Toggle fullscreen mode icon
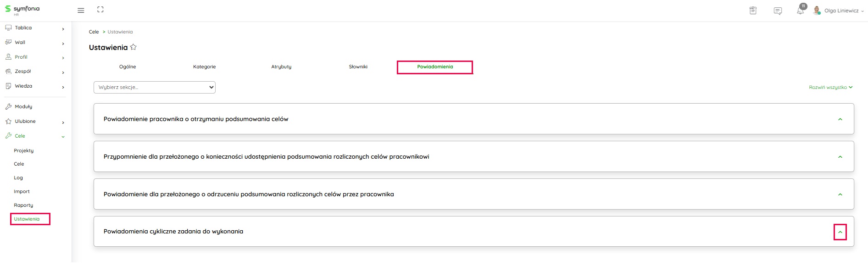 coord(100,10)
